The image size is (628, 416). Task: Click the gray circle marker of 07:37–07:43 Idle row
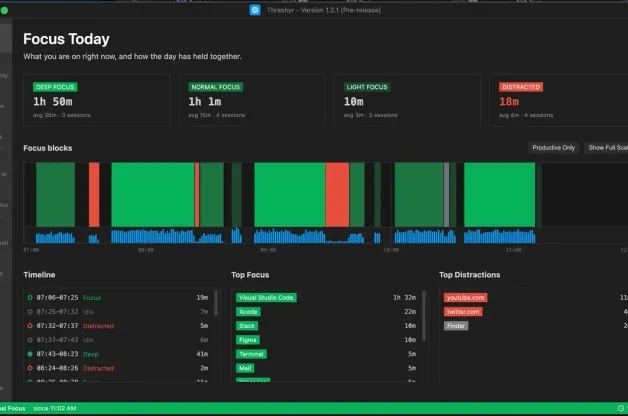pyautogui.click(x=30, y=340)
